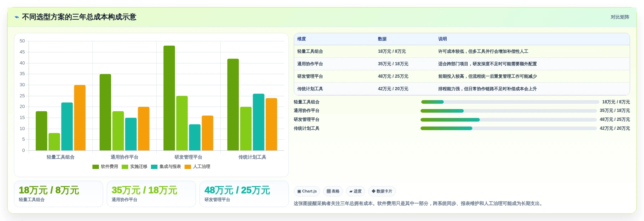Click the 轻量工具组合 x-axis label
The width and height of the screenshot is (644, 221).
click(x=61, y=157)
